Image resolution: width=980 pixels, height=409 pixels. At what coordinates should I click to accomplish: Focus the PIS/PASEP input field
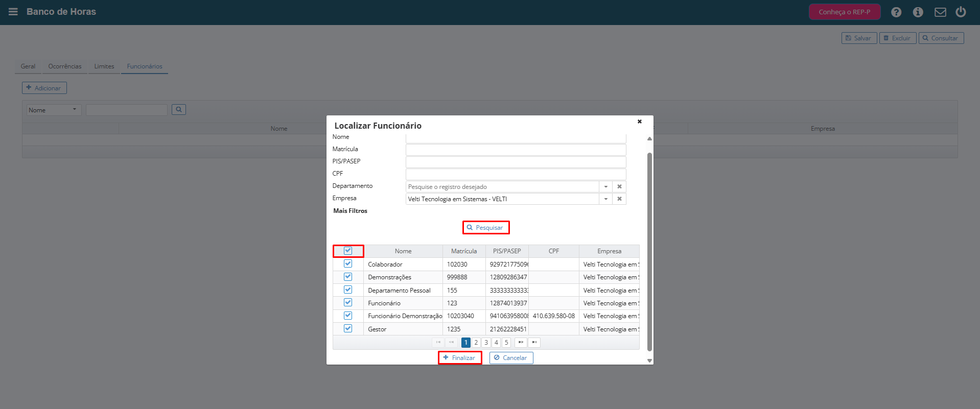tap(516, 162)
